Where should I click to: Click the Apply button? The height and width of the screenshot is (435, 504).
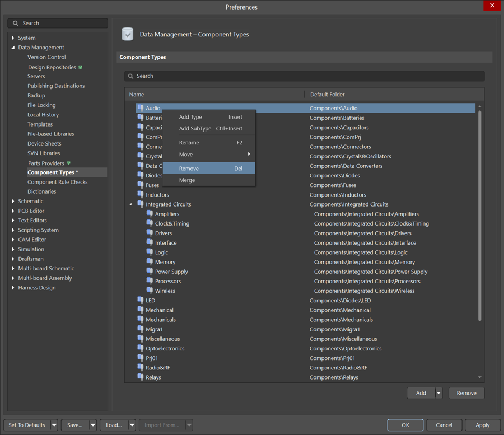click(x=483, y=425)
